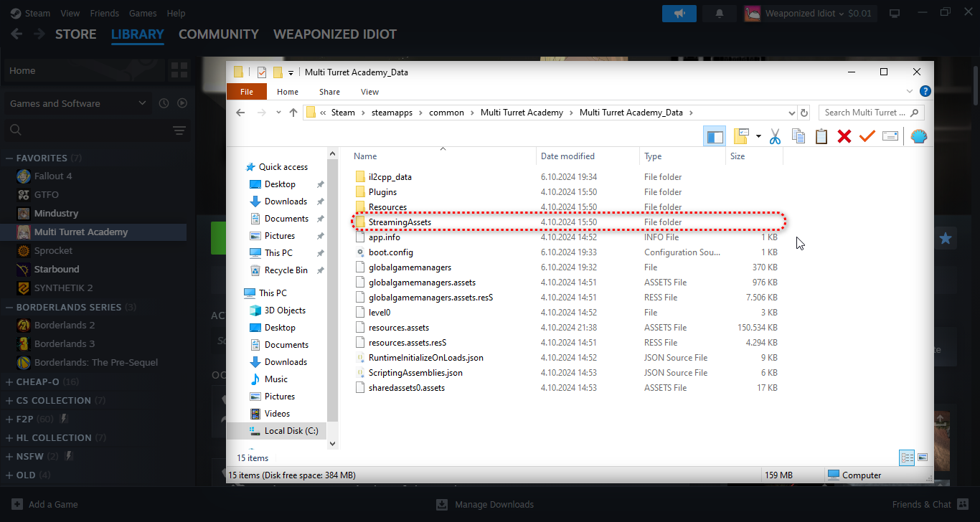Switch Explorer to large icons view
This screenshot has width=980, height=522.
pos(923,457)
